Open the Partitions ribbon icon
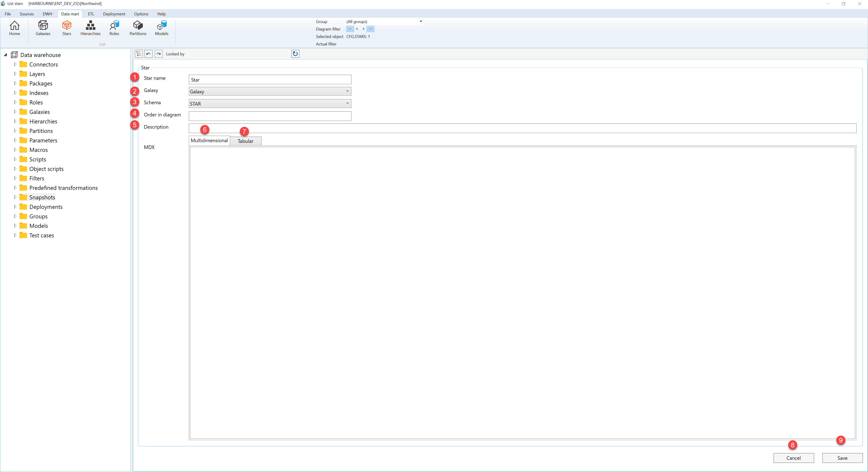Image resolution: width=868 pixels, height=472 pixels. (x=138, y=28)
